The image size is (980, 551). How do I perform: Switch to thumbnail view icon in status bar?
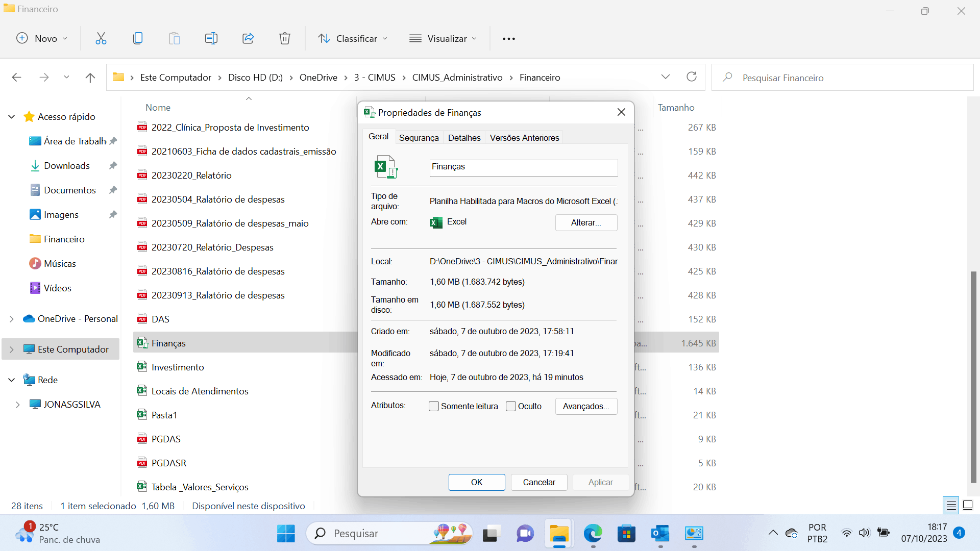point(967,506)
